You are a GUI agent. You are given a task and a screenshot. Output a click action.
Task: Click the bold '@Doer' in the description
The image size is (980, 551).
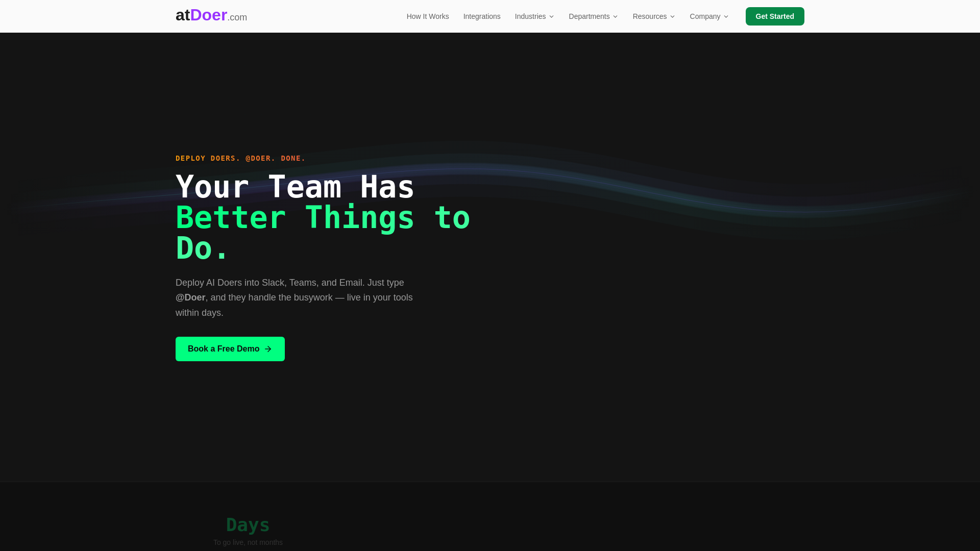point(190,297)
